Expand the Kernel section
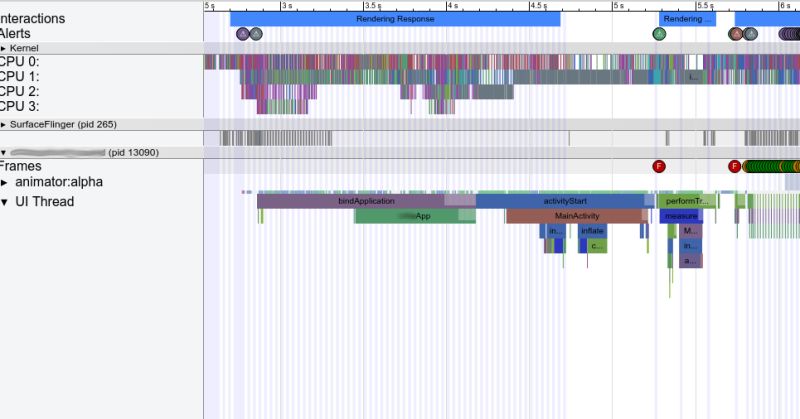This screenshot has height=419, width=800. (4, 48)
